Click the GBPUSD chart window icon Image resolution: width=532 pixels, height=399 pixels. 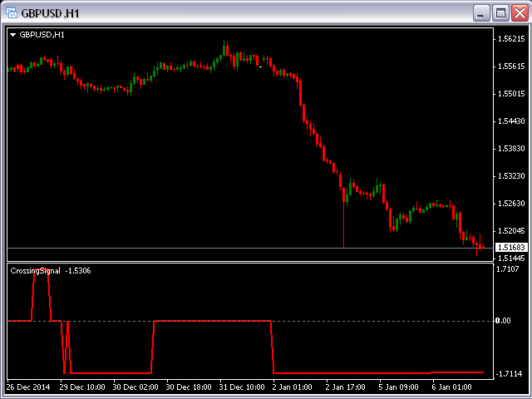tap(12, 13)
